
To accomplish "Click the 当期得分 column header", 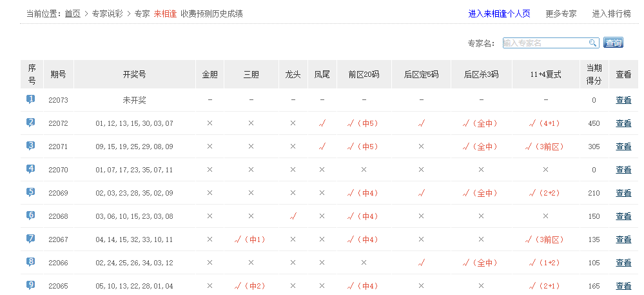I will point(594,74).
